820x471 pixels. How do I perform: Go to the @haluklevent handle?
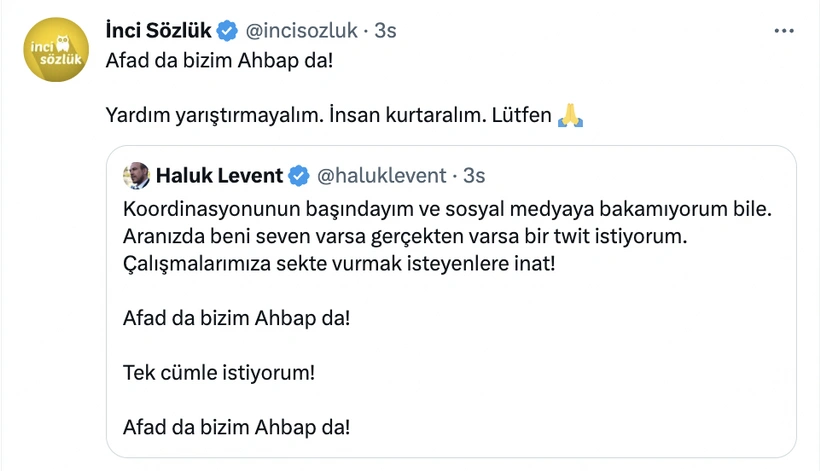(x=381, y=177)
